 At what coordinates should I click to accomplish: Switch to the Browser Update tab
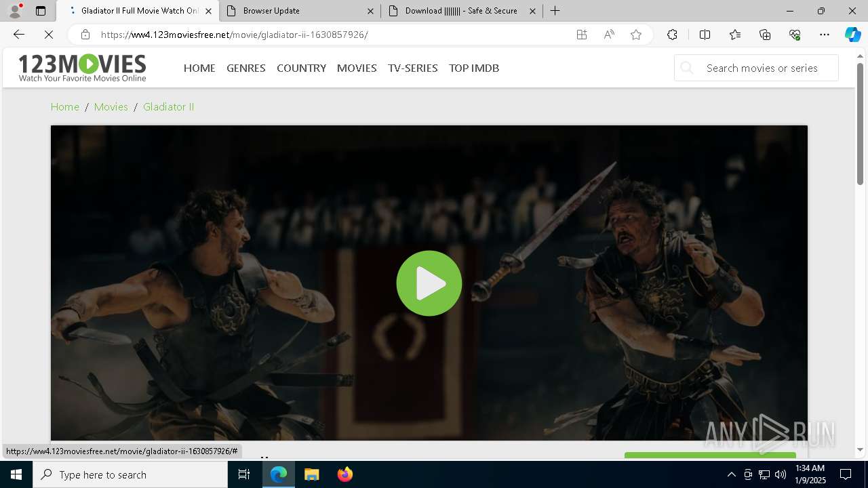click(300, 11)
